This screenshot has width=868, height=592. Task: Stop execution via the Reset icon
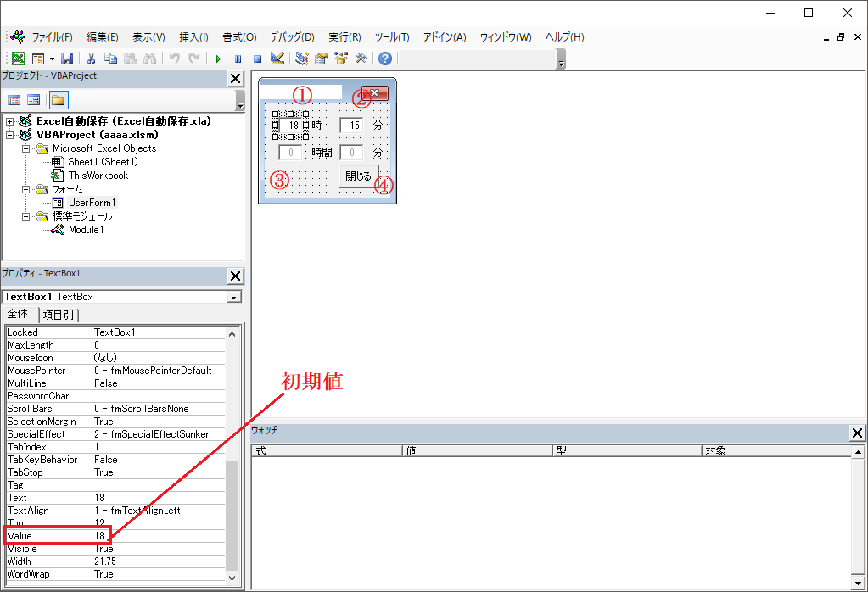pyautogui.click(x=257, y=59)
